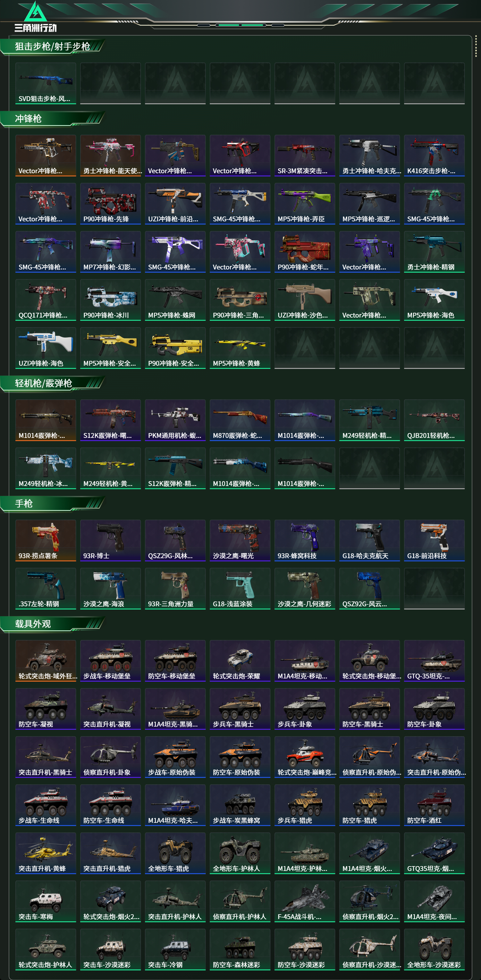This screenshot has width=481, height=980.
Task: Open the P90冲锋枪-先锋 skin
Action: coord(110,203)
